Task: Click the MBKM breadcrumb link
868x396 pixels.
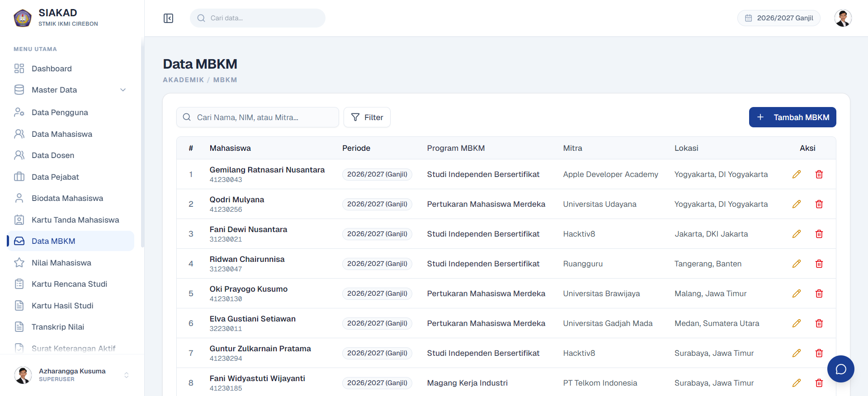Action: point(225,80)
